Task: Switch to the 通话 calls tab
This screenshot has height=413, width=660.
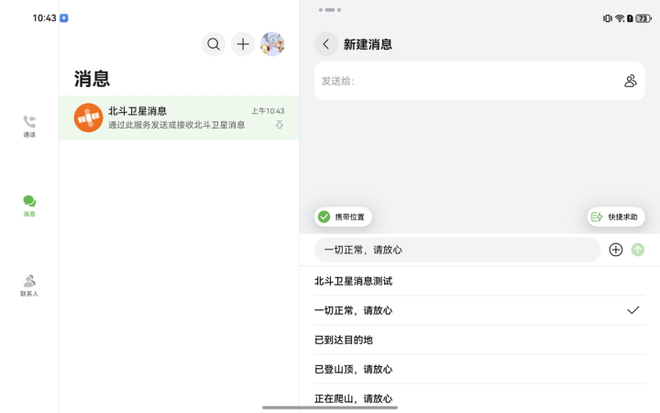Action: tap(29, 126)
